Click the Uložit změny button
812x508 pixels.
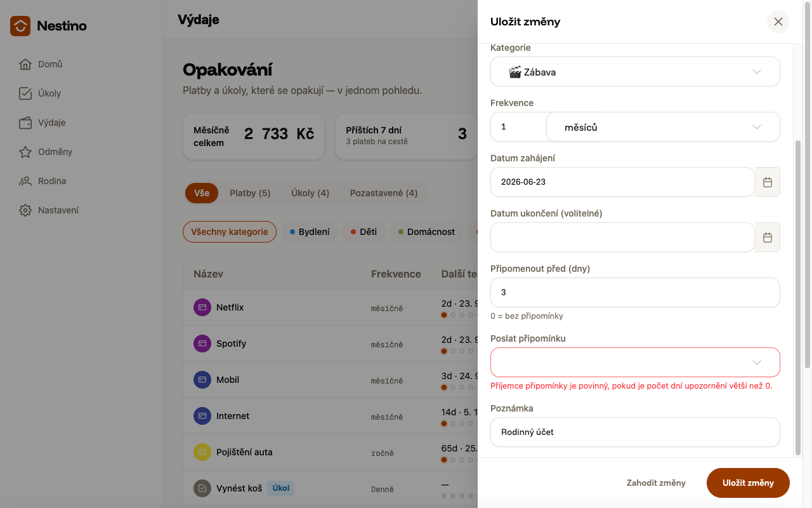pos(748,483)
